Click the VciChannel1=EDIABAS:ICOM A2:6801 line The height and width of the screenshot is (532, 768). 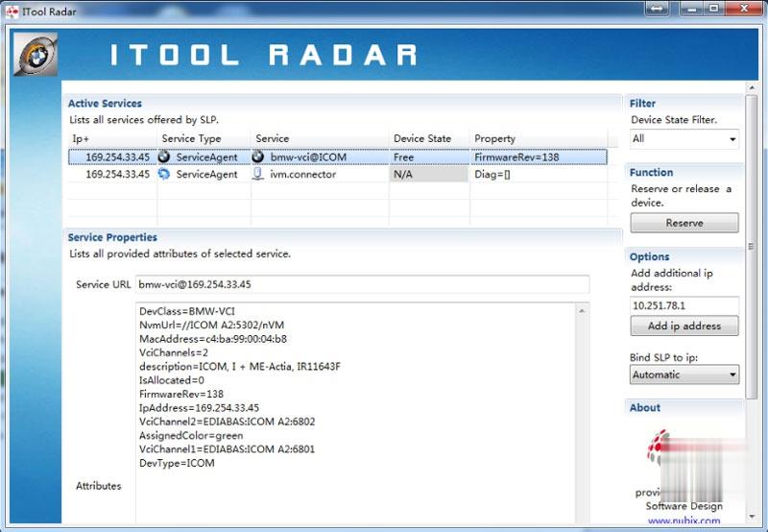point(228,448)
